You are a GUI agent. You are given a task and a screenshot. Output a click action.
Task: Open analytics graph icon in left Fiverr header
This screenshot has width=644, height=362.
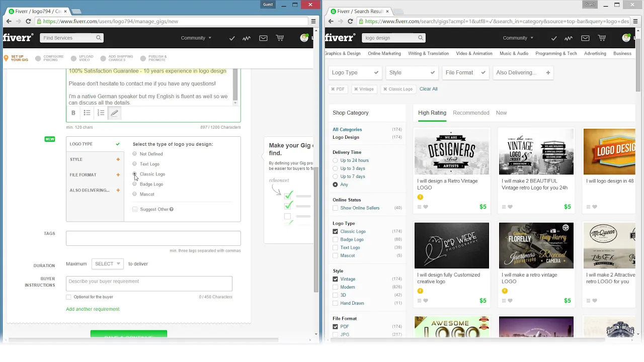pos(247,38)
